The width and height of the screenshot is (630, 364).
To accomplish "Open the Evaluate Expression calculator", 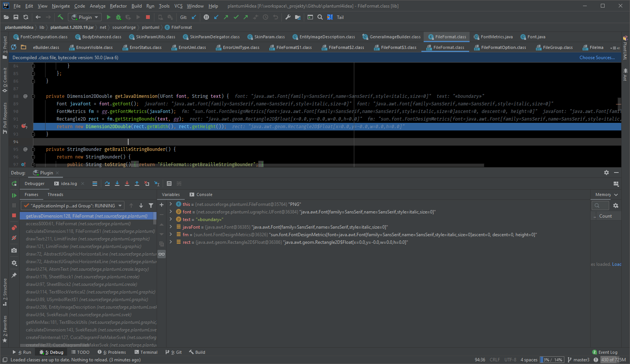I will pyautogui.click(x=169, y=184).
